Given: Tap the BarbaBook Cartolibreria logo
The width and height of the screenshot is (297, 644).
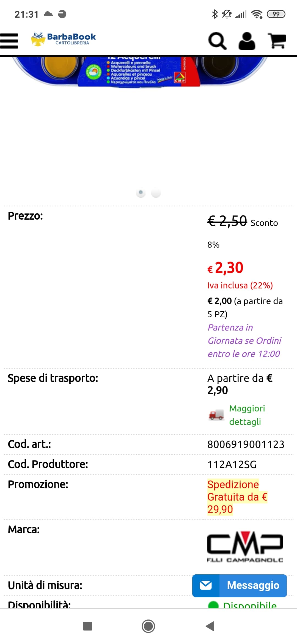Looking at the screenshot, I should (64, 39).
